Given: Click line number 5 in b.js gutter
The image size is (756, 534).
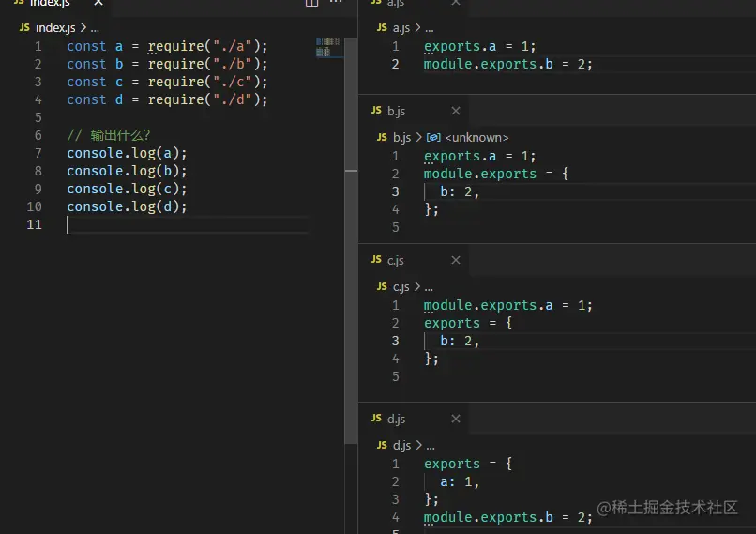Looking at the screenshot, I should coord(396,227).
